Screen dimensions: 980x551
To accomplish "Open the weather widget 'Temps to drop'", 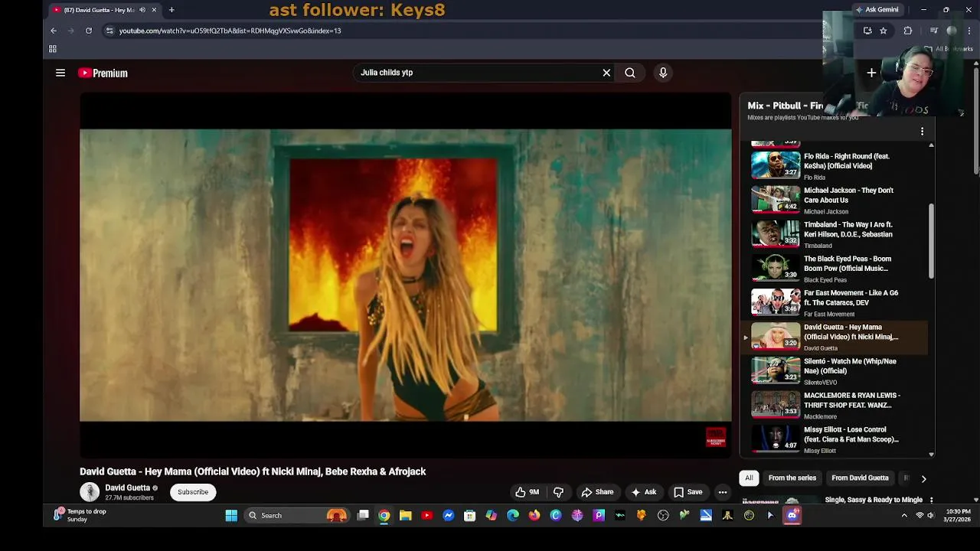I will 80,516.
